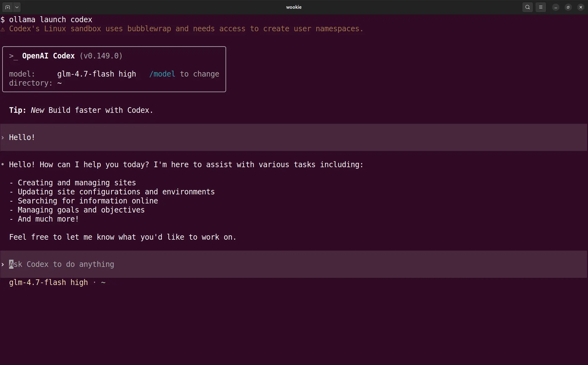Open the hamburger main menu
This screenshot has width=588, height=365.
click(x=541, y=7)
